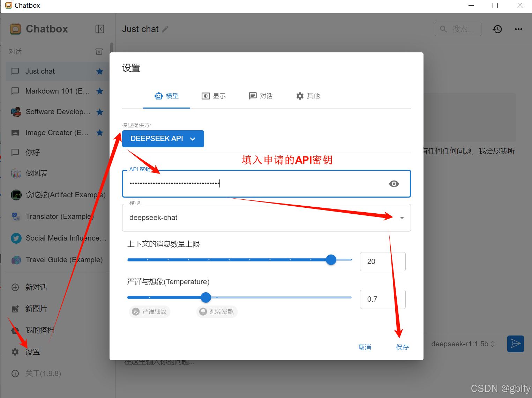Viewport: 532px width, 398px height.
Task: Collapse the sidebar panel
Action: [100, 29]
